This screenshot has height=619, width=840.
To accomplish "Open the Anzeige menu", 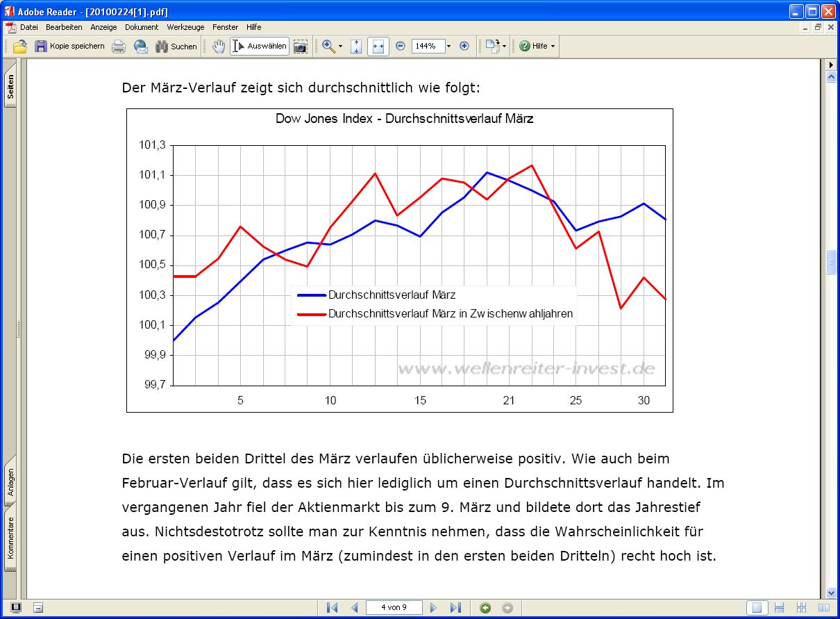I will pos(103,27).
